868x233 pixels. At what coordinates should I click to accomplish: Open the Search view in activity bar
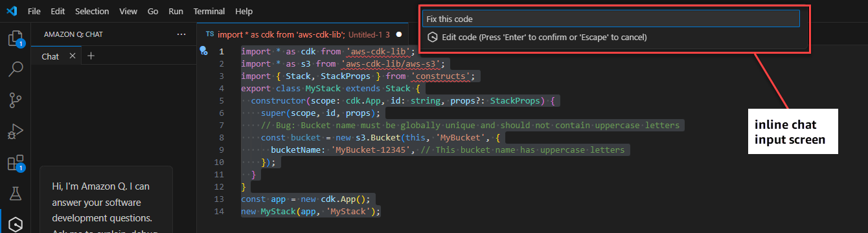pos(15,69)
